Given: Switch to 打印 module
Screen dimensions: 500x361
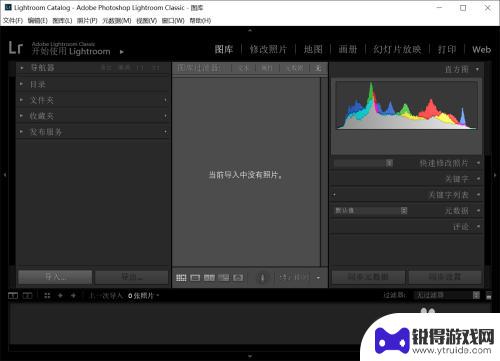Looking at the screenshot, I should pyautogui.click(x=447, y=50).
